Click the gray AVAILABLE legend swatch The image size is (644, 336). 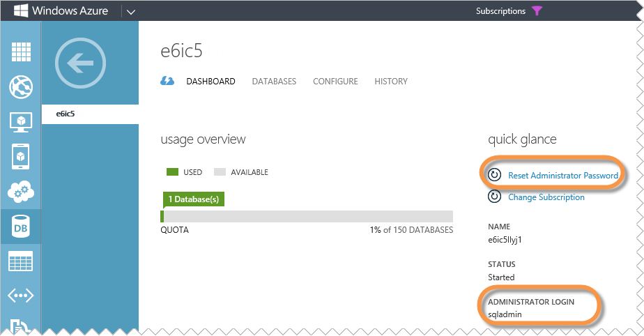click(x=220, y=171)
